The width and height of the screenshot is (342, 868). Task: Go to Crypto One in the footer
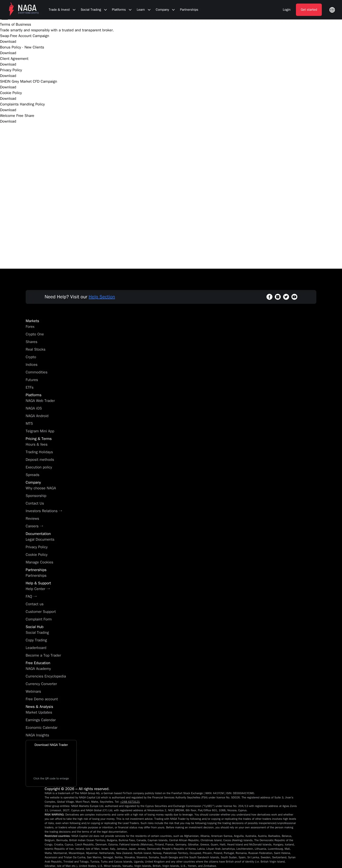tap(35, 334)
